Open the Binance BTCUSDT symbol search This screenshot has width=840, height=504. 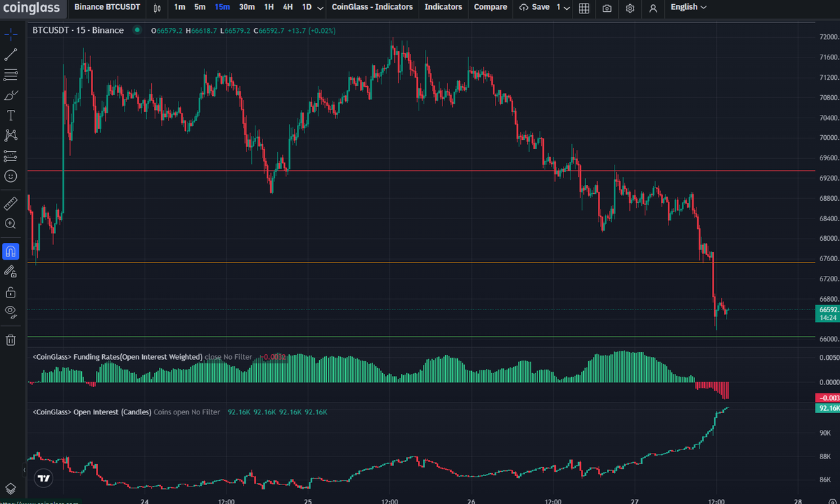(107, 7)
